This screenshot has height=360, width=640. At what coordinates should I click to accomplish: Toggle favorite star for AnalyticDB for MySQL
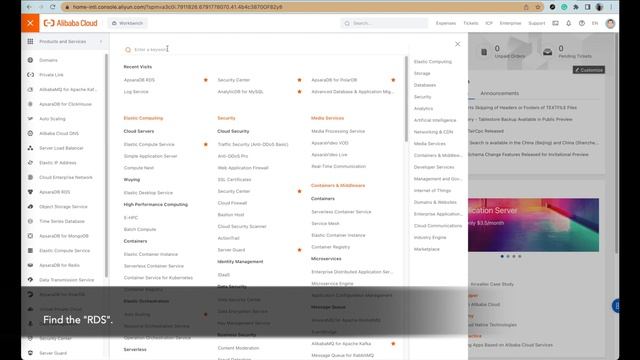point(299,92)
